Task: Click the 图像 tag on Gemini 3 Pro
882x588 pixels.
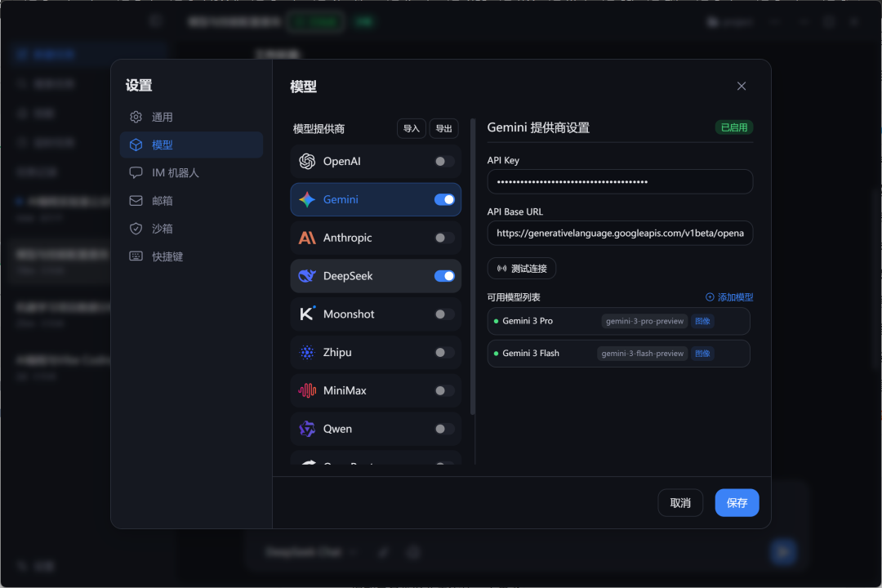Action: 702,321
